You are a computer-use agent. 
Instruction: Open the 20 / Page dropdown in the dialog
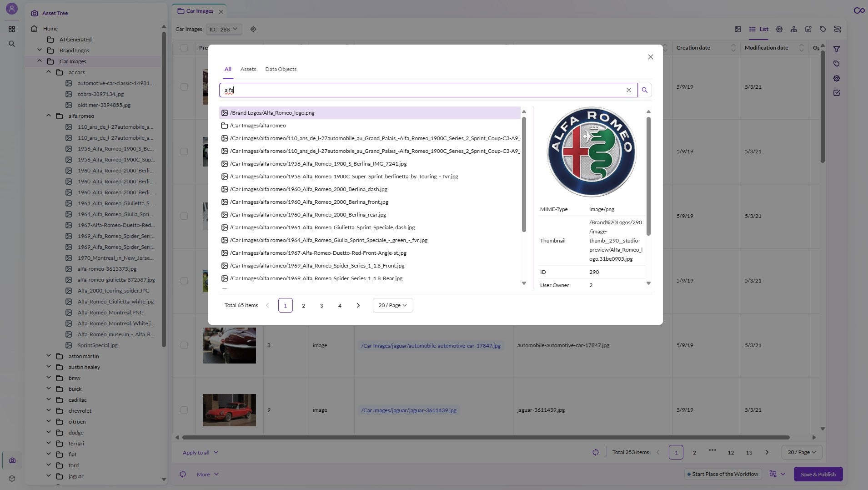click(392, 305)
